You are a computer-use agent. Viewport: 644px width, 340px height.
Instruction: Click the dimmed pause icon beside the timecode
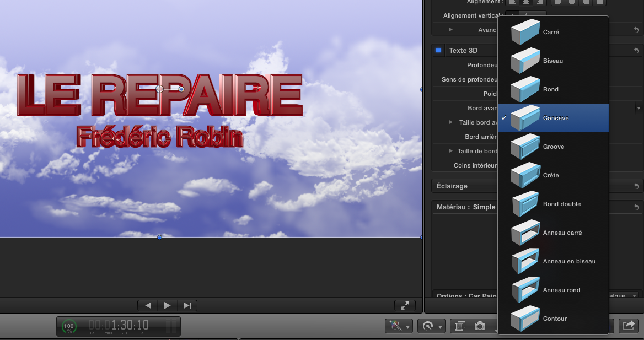(x=171, y=326)
